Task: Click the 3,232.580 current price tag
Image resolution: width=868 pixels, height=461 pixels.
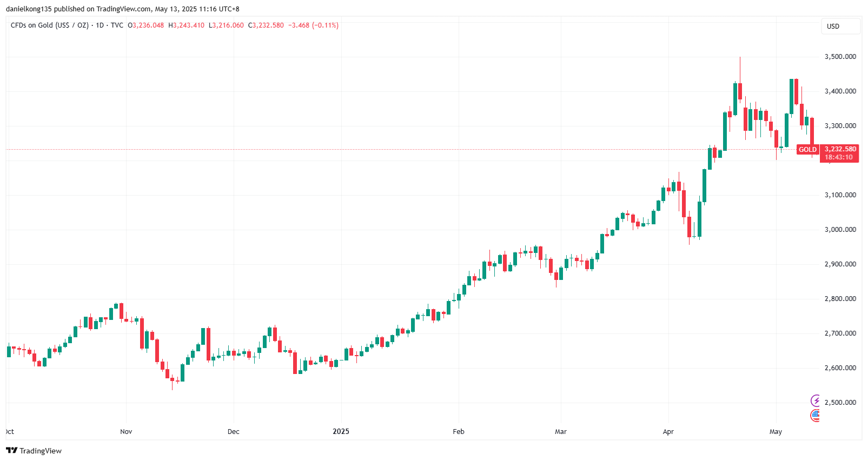Action: (x=840, y=149)
